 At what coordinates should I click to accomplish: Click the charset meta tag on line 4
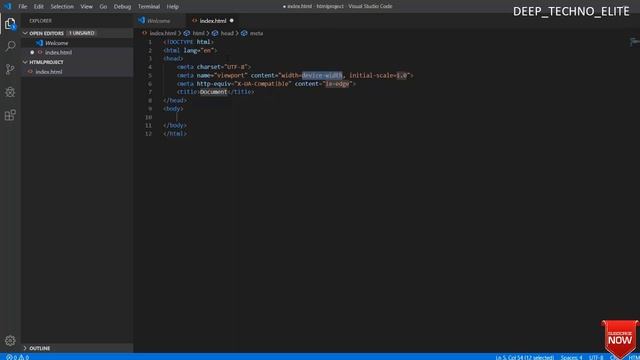pyautogui.click(x=214, y=67)
